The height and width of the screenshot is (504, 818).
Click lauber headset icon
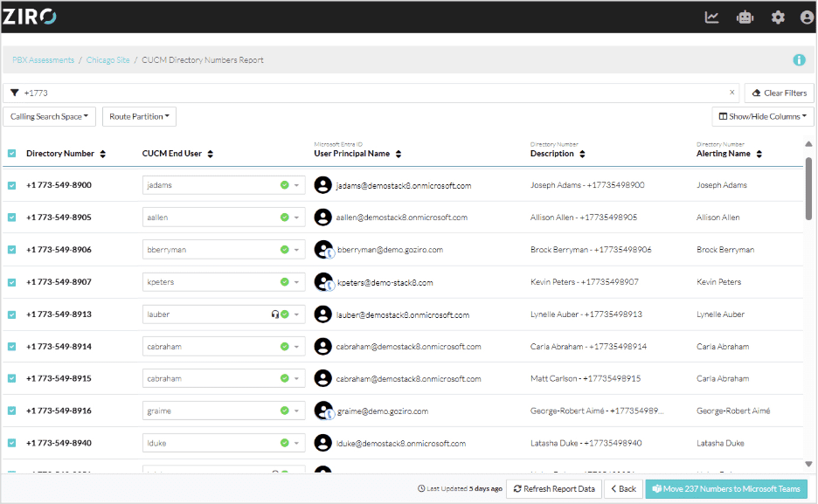click(275, 314)
